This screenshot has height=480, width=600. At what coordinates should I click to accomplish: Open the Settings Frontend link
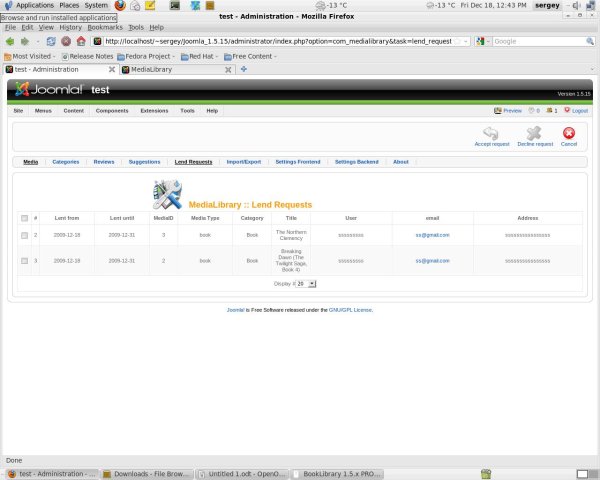point(298,162)
